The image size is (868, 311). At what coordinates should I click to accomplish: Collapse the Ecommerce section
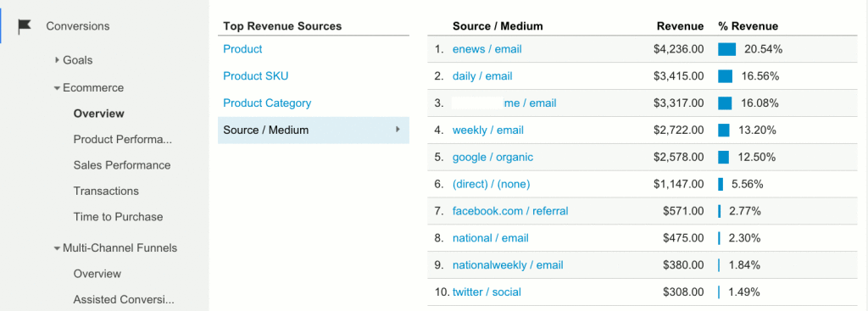pos(57,88)
